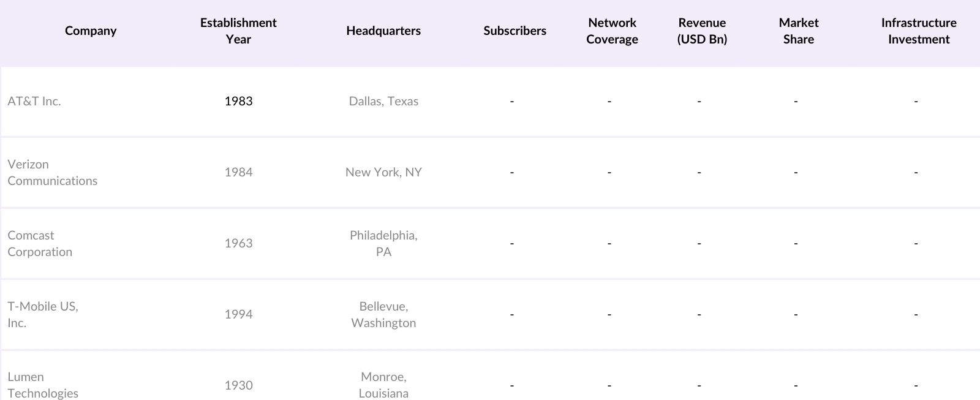This screenshot has height=400, width=980.
Task: Select the New York, NY cell
Action: [383, 172]
